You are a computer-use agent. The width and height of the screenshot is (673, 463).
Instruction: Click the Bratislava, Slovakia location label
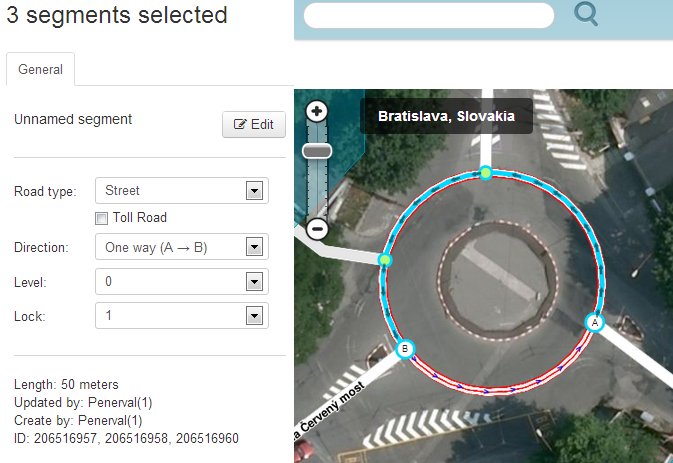point(446,116)
